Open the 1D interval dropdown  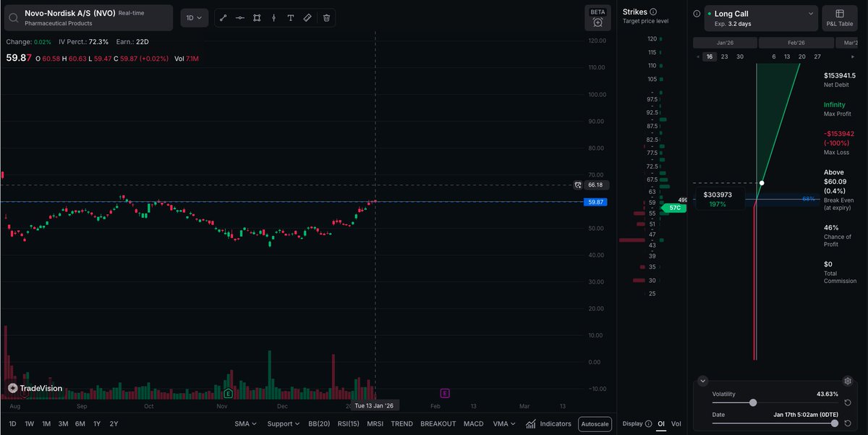point(195,18)
